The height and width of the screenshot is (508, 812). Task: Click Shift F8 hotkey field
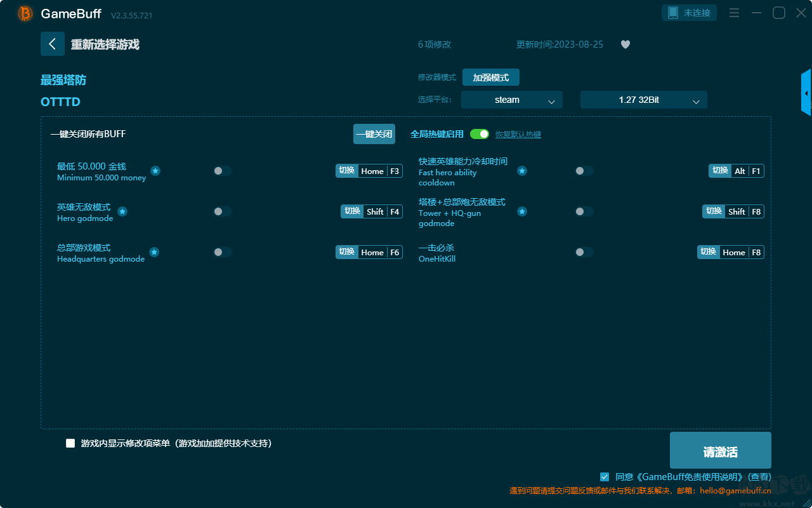744,211
